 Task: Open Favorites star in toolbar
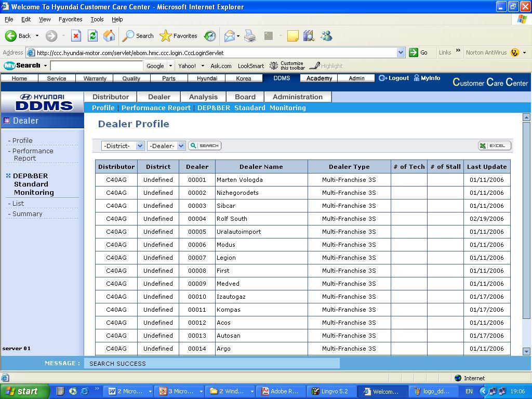(166, 36)
